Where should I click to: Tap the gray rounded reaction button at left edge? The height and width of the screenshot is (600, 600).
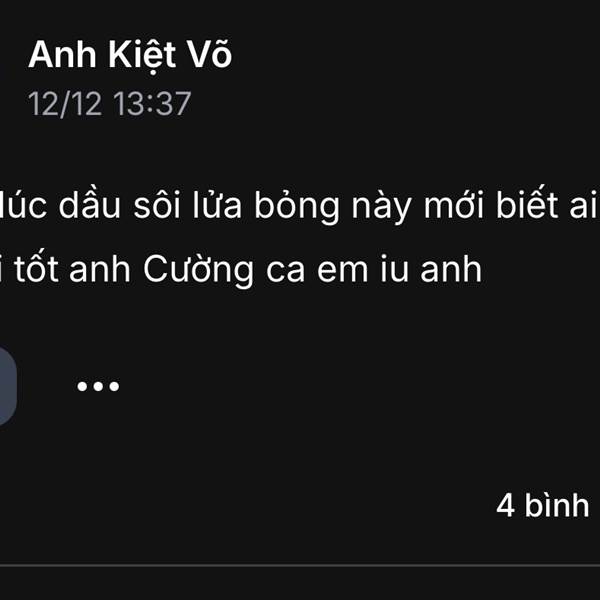7,386
